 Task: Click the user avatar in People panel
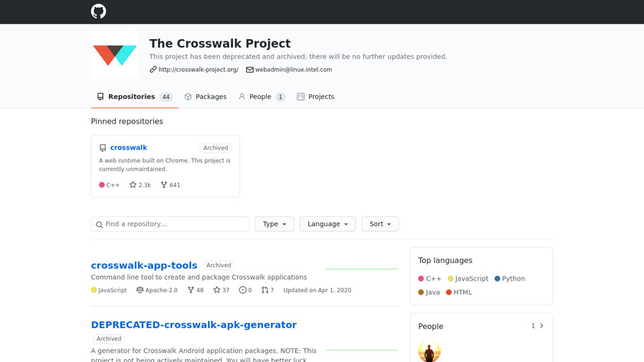pos(429,352)
